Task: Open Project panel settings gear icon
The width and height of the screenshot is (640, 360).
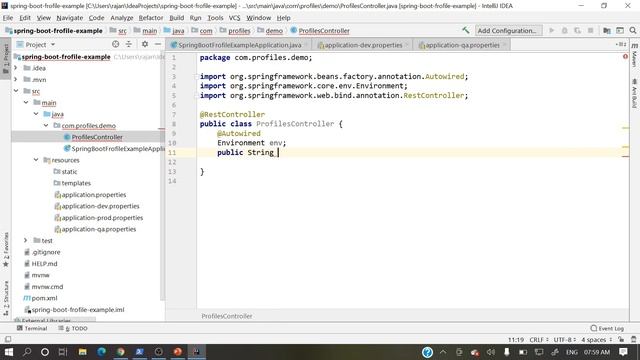Action: (145, 44)
